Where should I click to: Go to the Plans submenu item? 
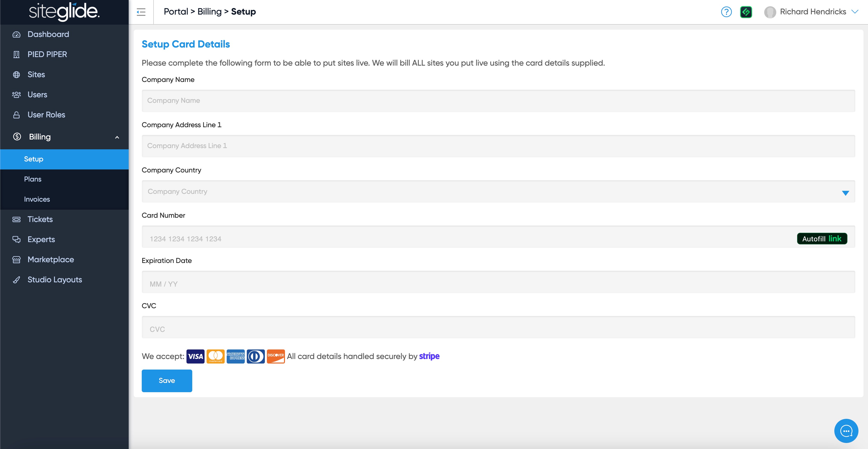33,179
